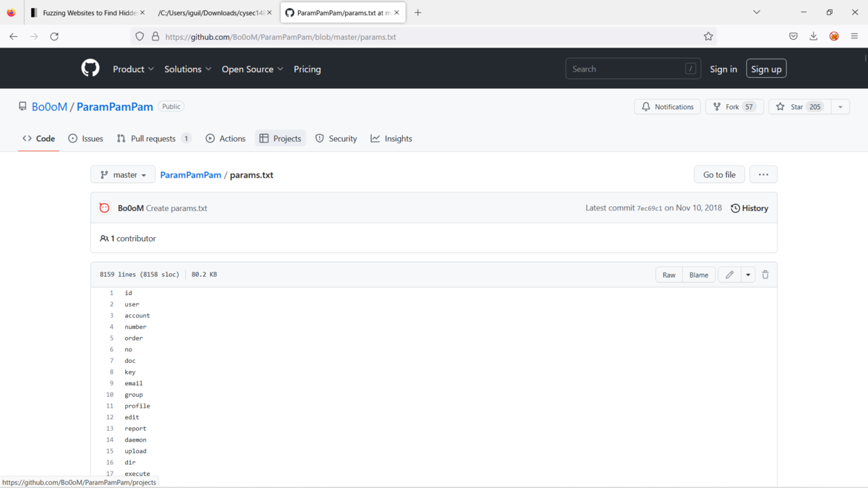Switch to the Fuzzing Websites tab
This screenshot has width=868, height=488.
pos(88,12)
